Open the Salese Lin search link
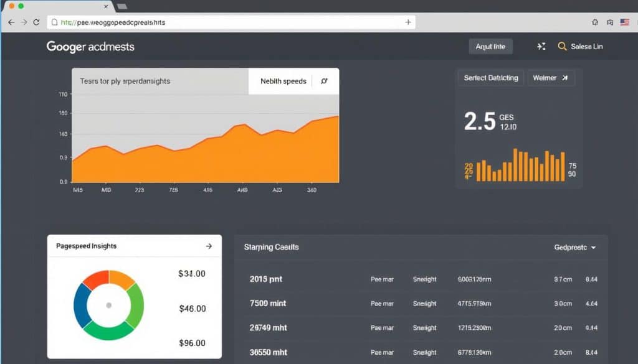The width and height of the screenshot is (638, 364). point(586,47)
